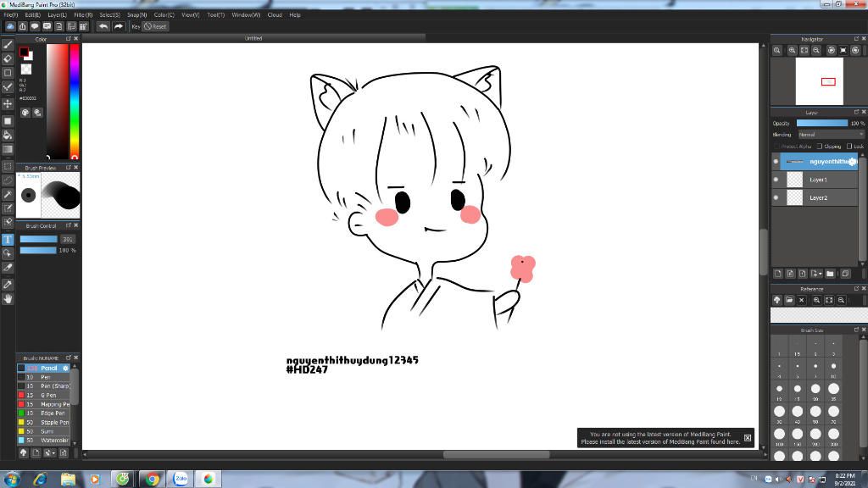This screenshot has height=488, width=868.
Task: Select the Text tool
Action: pos(8,240)
